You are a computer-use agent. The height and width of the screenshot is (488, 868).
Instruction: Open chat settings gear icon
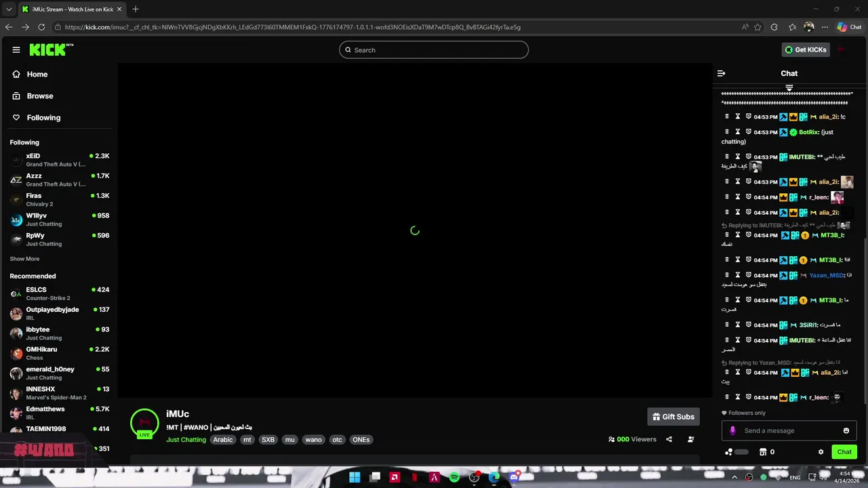coord(821,452)
